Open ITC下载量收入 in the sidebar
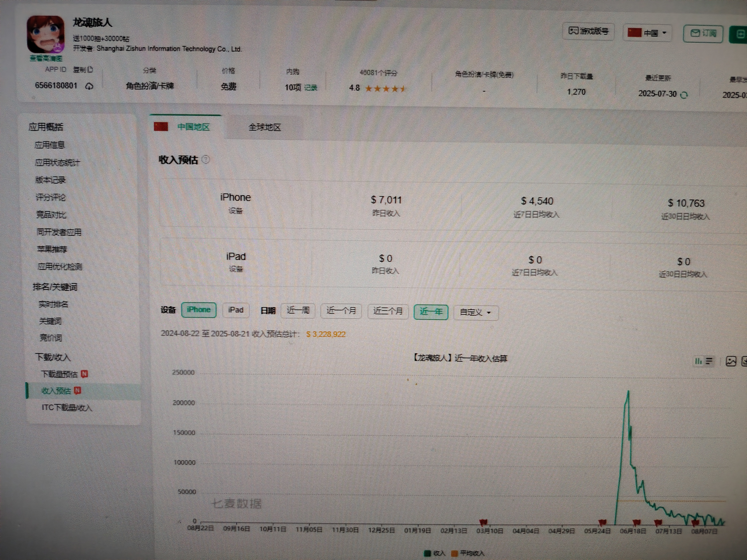 (x=67, y=408)
